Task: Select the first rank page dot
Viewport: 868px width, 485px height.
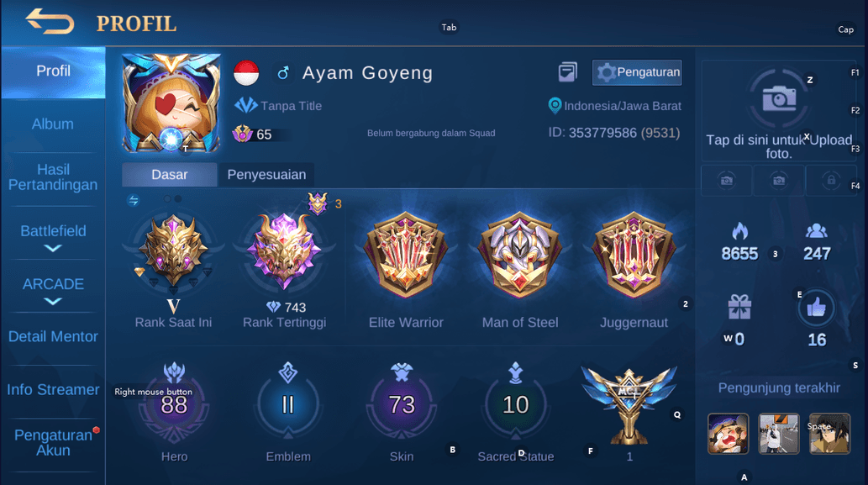Action: click(x=167, y=198)
